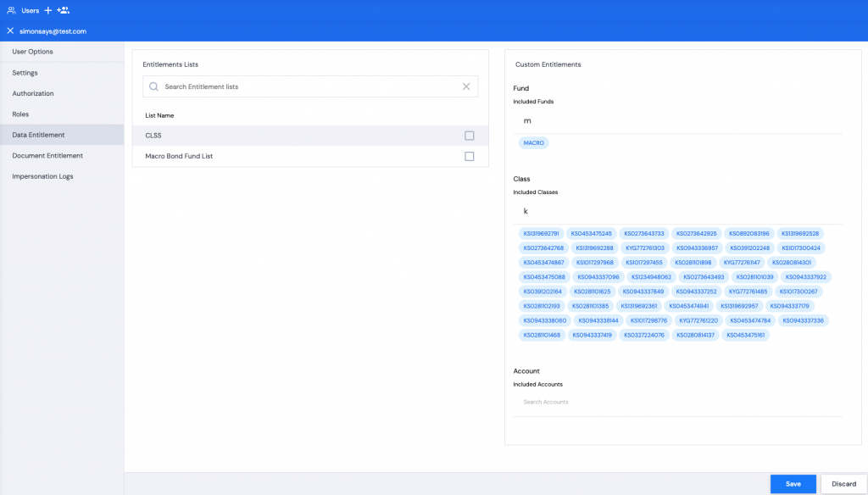Image resolution: width=868 pixels, height=495 pixels.
Task: Select class chip KYG772761220
Action: [x=698, y=320]
